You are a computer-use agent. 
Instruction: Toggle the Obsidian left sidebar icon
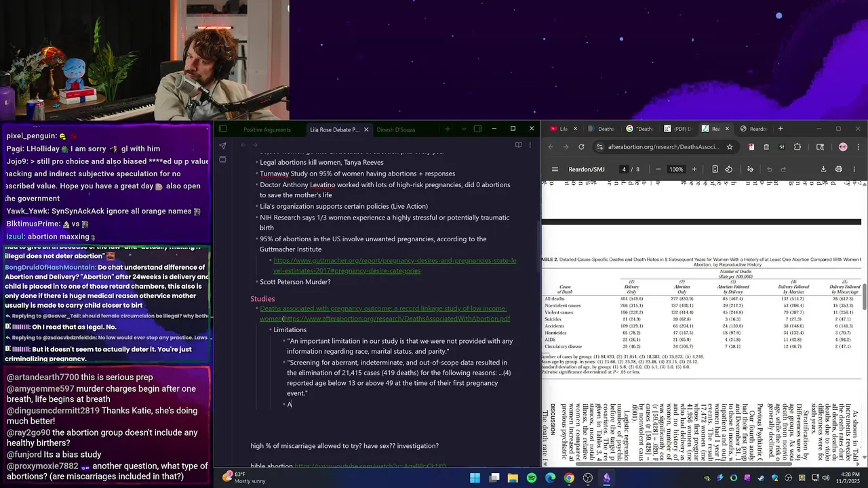click(223, 129)
